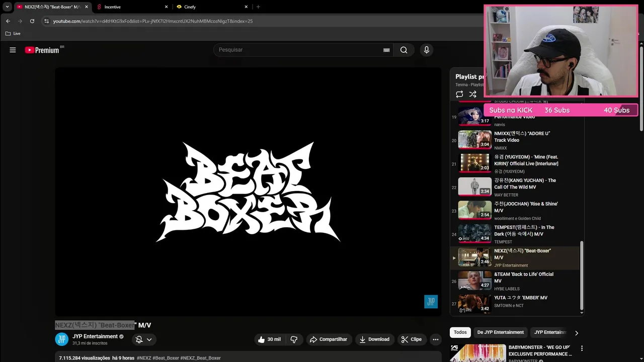Click the playlist panel scrollbar
644x362 pixels.
click(x=582, y=276)
